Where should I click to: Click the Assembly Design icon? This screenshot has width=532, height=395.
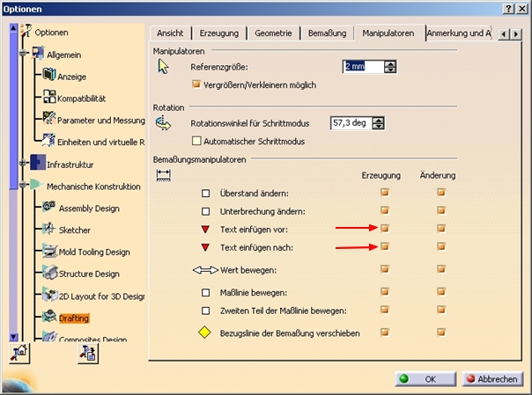click(48, 207)
